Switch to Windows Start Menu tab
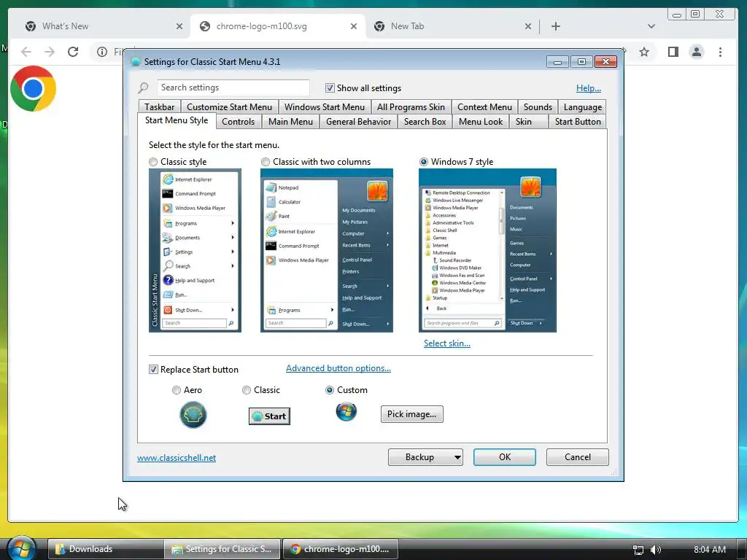747x560 pixels. pyautogui.click(x=325, y=107)
